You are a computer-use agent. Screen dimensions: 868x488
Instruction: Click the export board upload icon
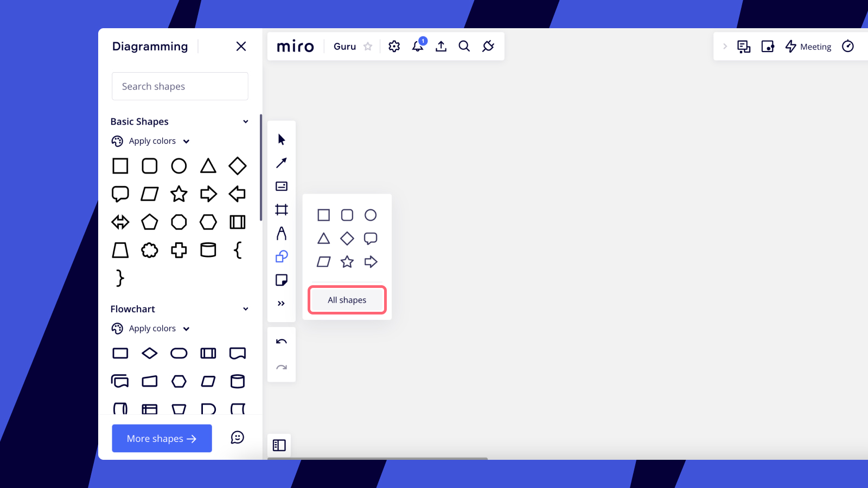point(441,46)
